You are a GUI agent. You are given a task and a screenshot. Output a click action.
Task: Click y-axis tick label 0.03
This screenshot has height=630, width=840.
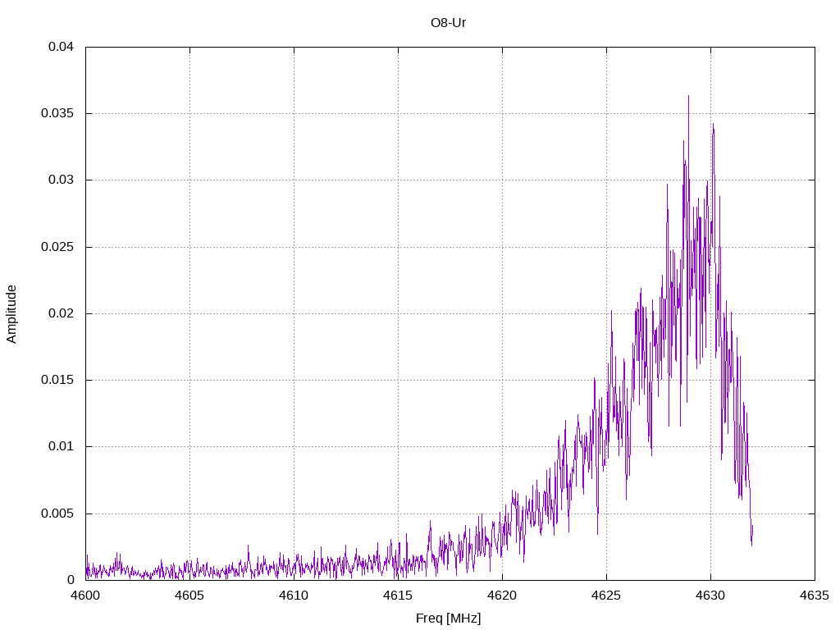pos(61,180)
